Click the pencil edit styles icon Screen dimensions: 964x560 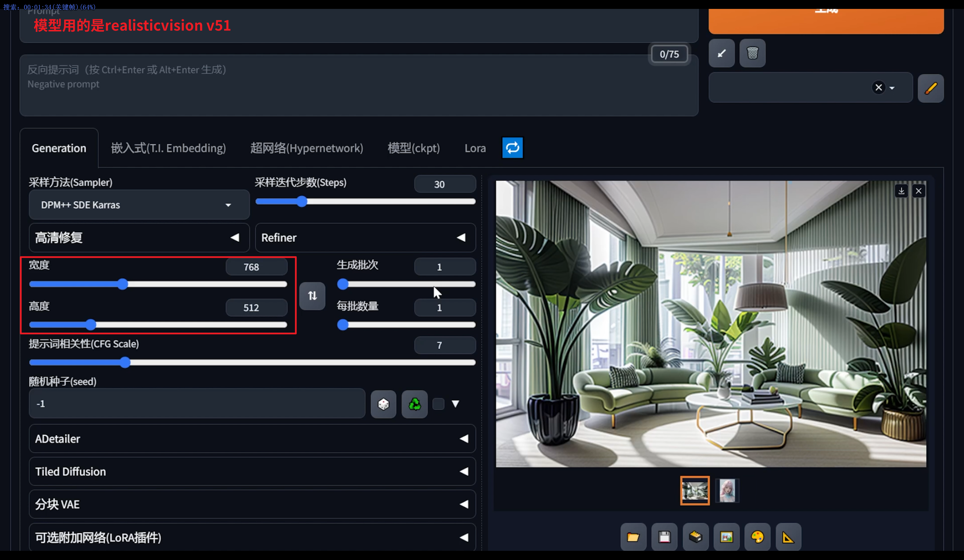pos(930,88)
